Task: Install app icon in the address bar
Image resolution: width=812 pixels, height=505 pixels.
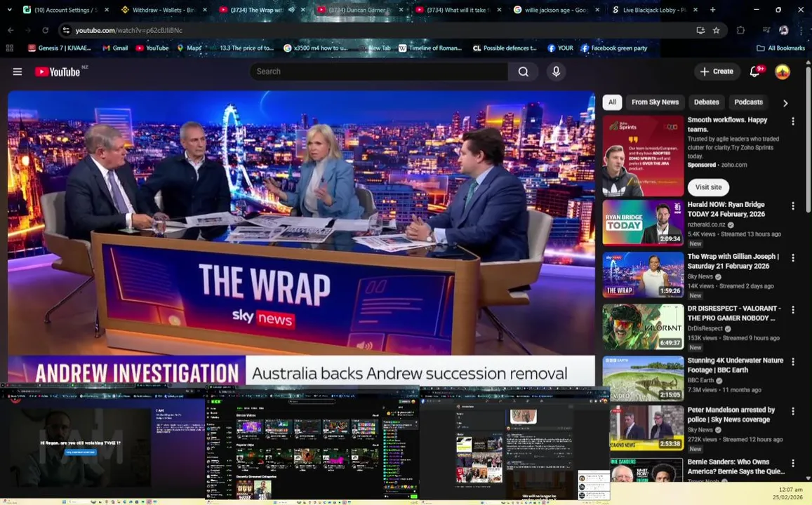Action: click(x=700, y=31)
